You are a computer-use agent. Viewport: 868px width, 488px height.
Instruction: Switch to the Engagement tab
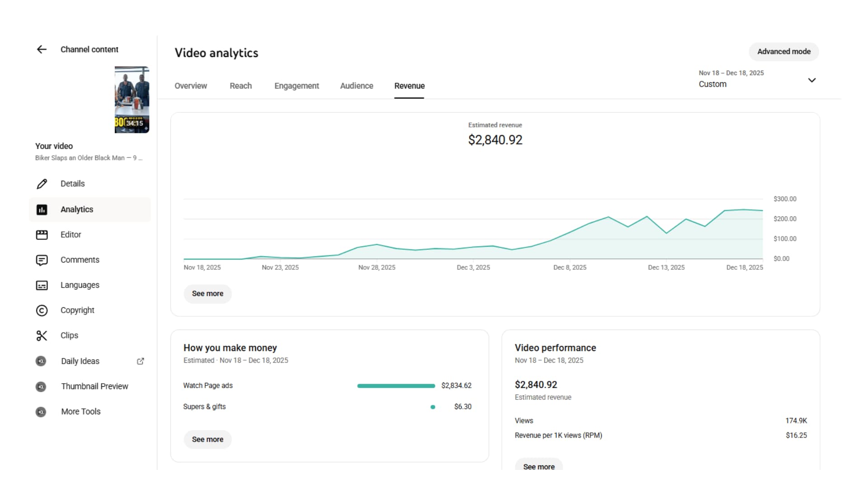(x=296, y=86)
